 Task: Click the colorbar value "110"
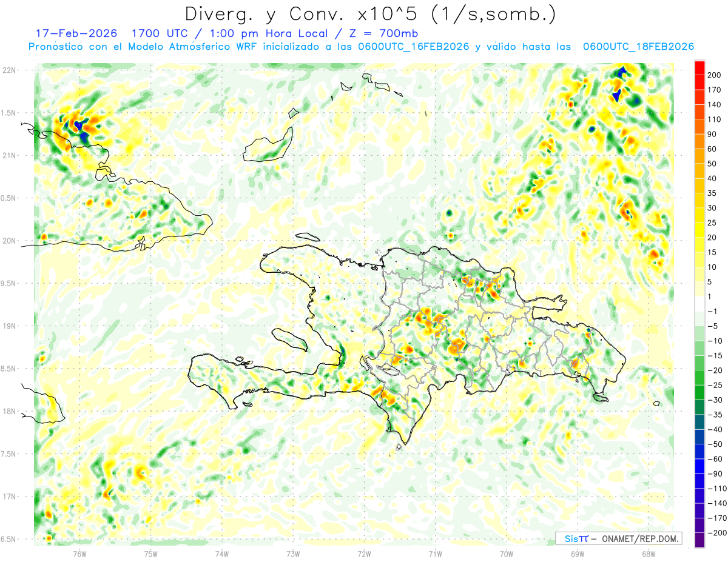(714, 119)
